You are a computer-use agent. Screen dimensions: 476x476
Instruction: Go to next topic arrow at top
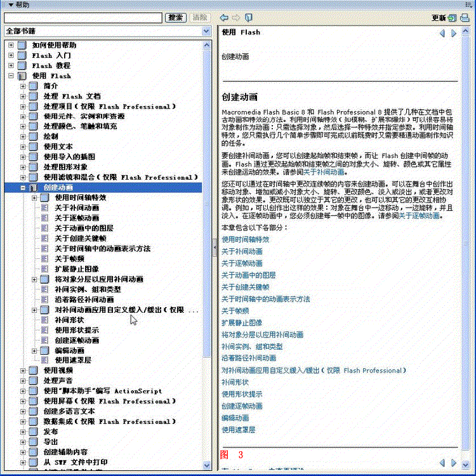(454, 33)
